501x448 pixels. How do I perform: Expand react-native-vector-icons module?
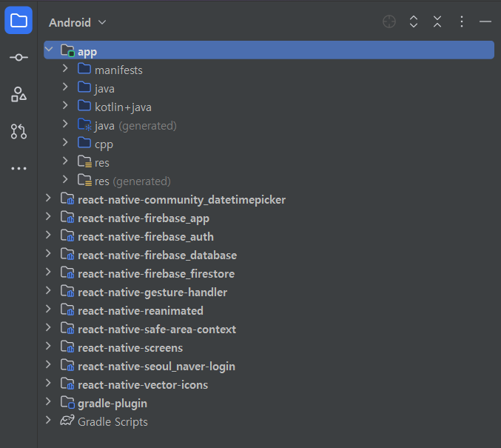[48, 383]
